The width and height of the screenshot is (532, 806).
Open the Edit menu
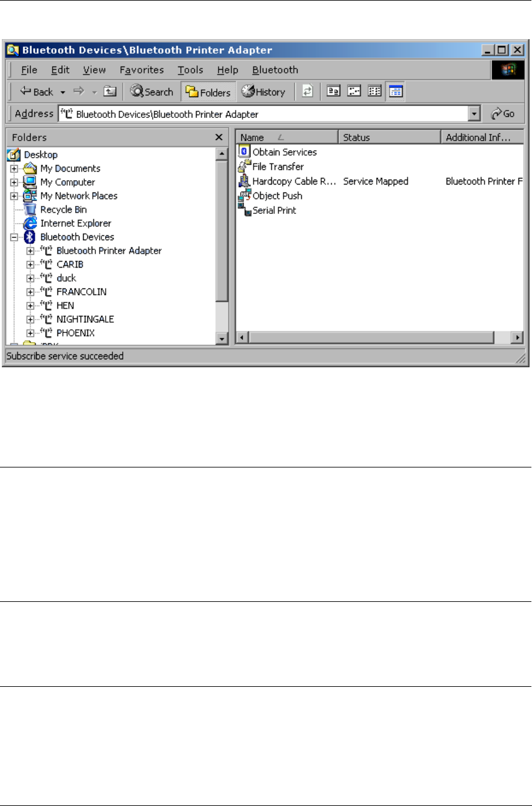tap(60, 70)
